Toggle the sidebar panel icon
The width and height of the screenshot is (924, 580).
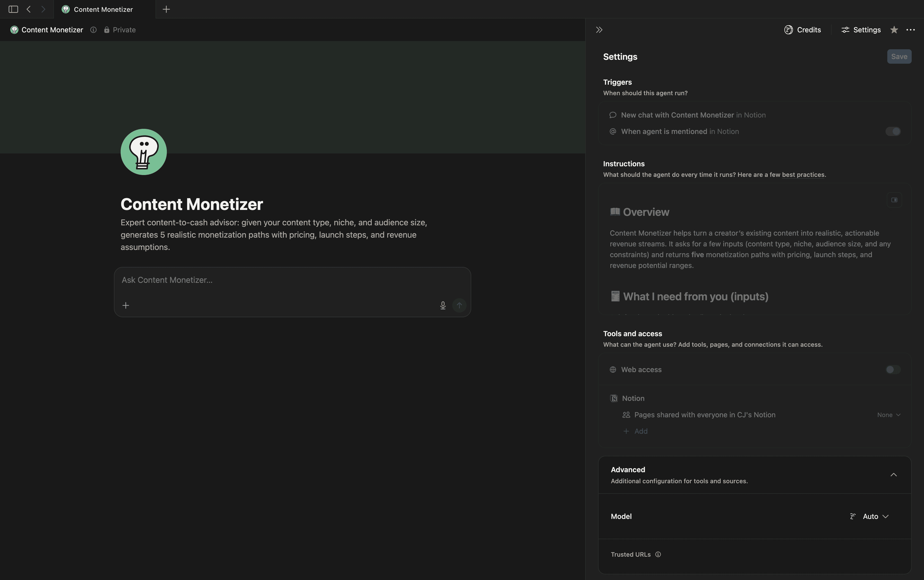(13, 9)
